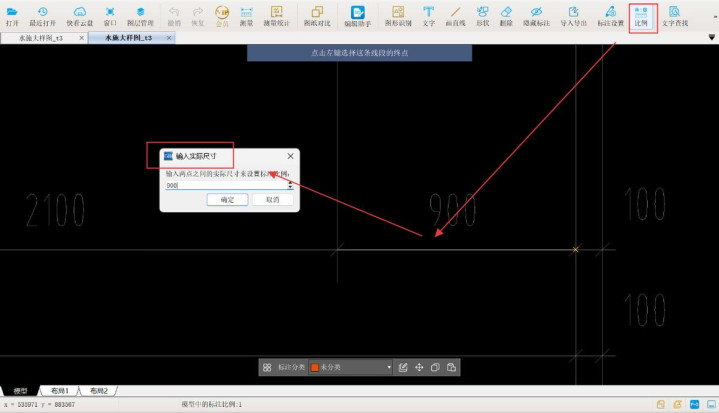Open 文字查找 text search tool
719x413 pixels.
(676, 15)
